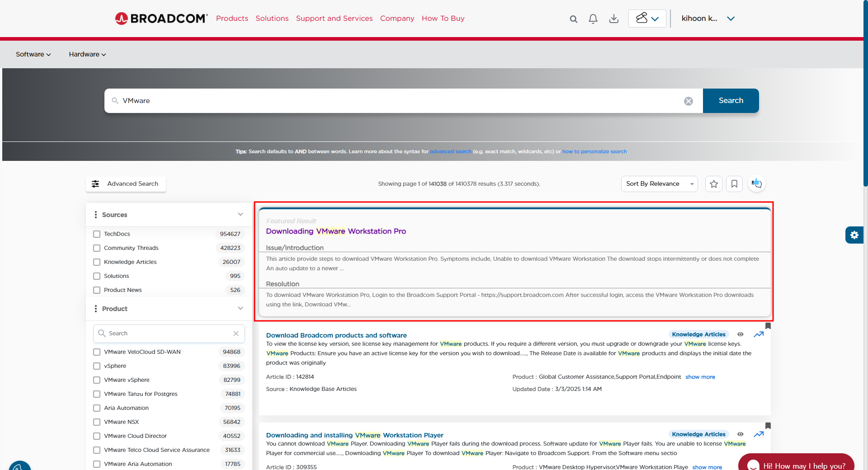Click eye icon on Workstation Player result
This screenshot has width=868, height=470.
pyautogui.click(x=740, y=434)
